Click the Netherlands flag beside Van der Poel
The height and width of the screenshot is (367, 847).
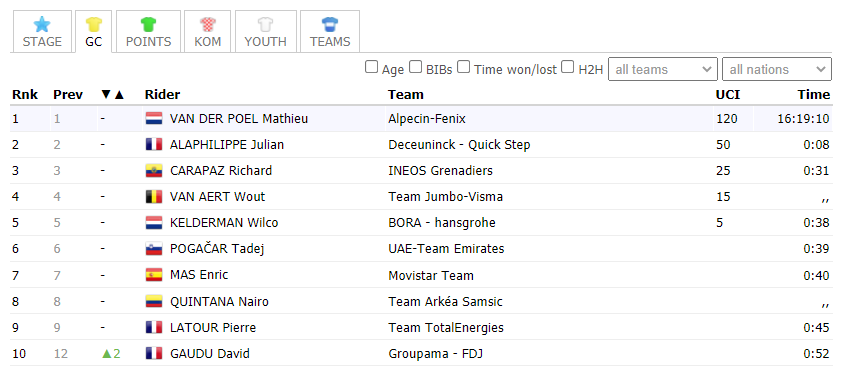[x=154, y=119]
